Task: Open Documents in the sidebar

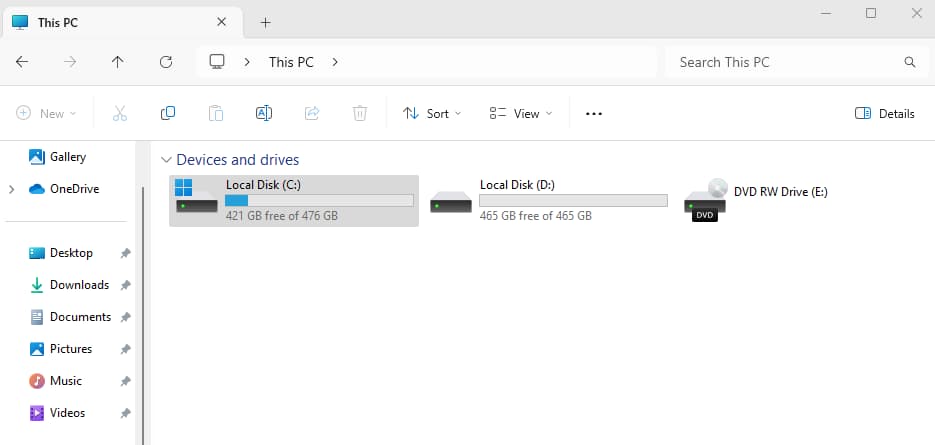Action: point(70,317)
